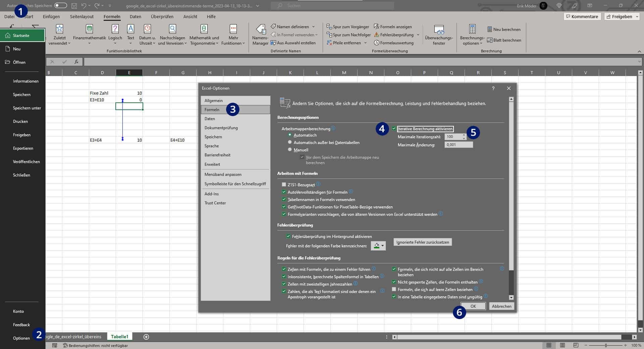The width and height of the screenshot is (644, 349).
Task: Toggle Fehlerüberprüfung im Hintergrund aktivieren
Action: coord(288,237)
